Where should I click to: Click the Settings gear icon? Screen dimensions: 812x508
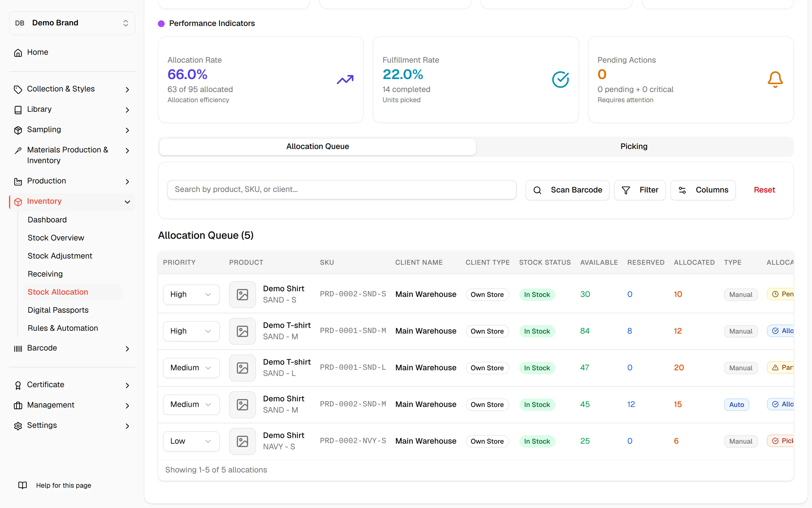(x=18, y=426)
